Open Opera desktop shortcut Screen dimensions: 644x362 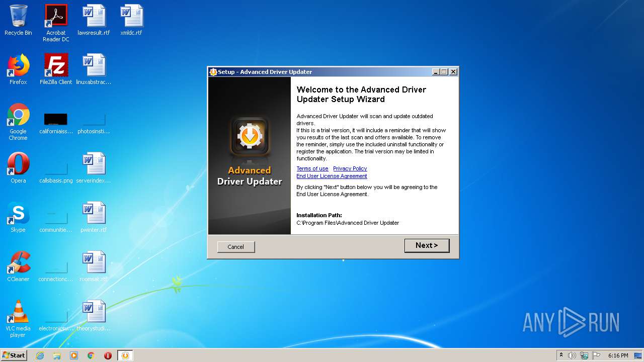18,168
